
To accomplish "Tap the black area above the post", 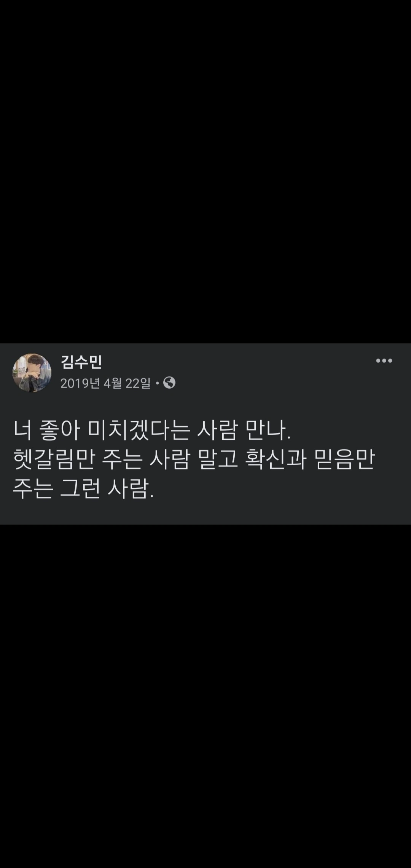I will (205, 171).
